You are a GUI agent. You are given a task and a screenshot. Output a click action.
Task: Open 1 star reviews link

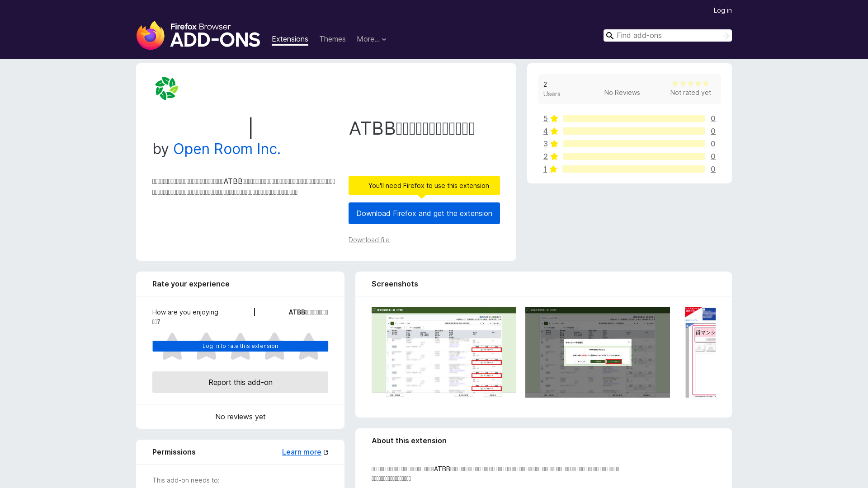pyautogui.click(x=545, y=169)
